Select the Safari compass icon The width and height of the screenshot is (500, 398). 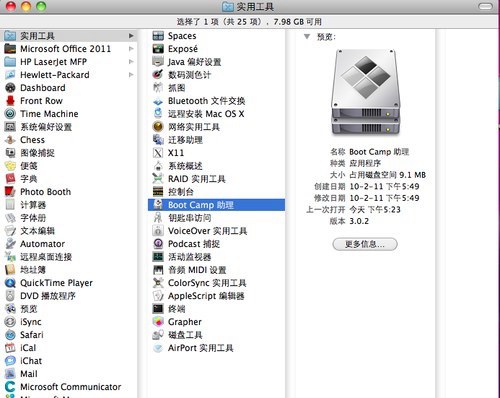[x=10, y=335]
